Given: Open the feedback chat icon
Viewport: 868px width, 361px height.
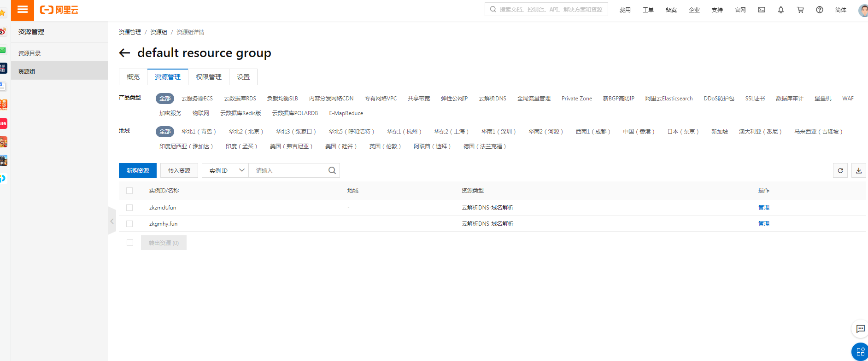Looking at the screenshot, I should point(860,329).
